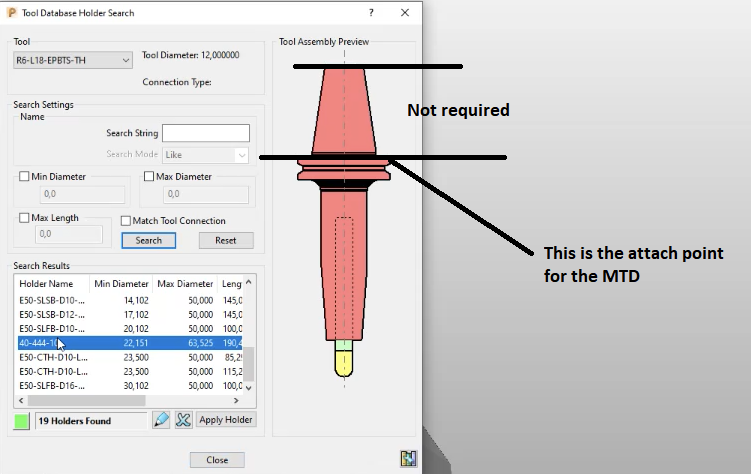751x474 pixels.
Task: Click Min Diameter cell 22,151
Action: pyautogui.click(x=136, y=343)
